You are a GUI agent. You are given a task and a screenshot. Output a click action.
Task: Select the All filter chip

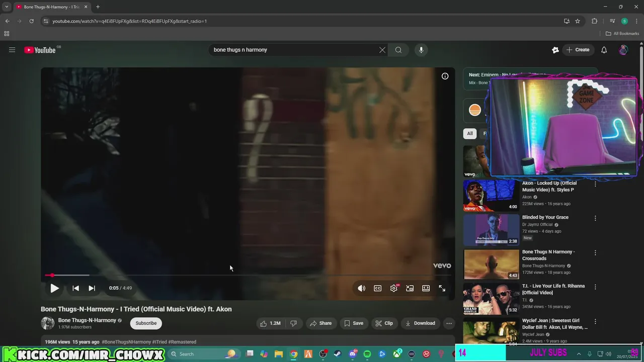point(470,134)
